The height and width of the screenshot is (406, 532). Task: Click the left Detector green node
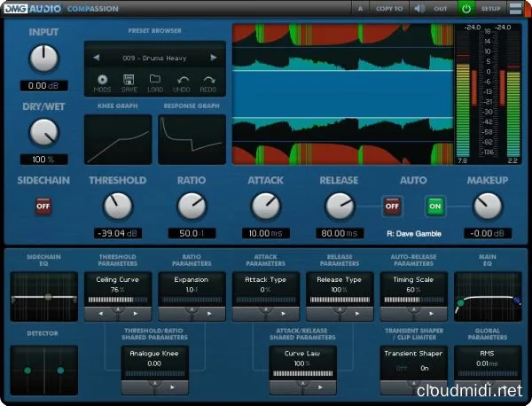pyautogui.click(x=27, y=371)
